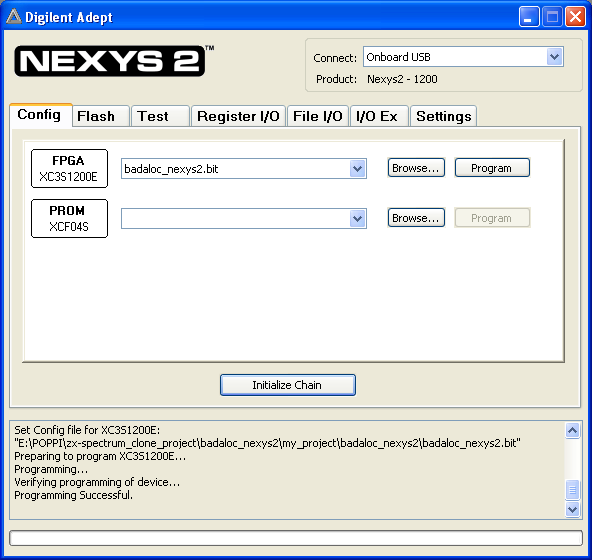Browse for a PROM config file
The width and height of the screenshot is (592, 560).
(416, 218)
